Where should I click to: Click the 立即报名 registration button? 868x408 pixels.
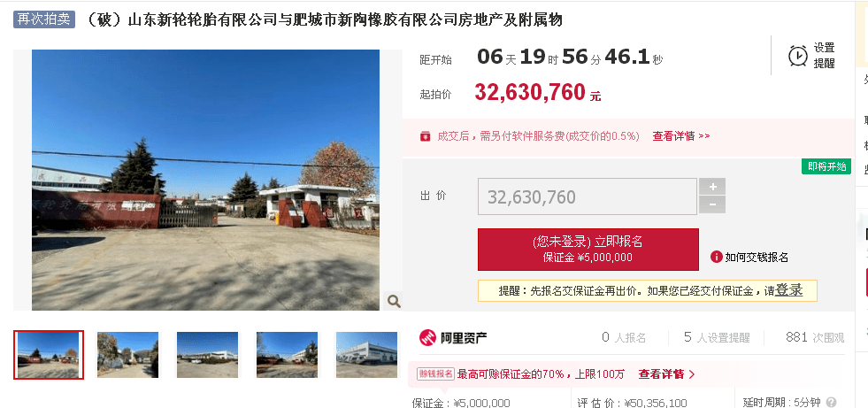pyautogui.click(x=588, y=249)
